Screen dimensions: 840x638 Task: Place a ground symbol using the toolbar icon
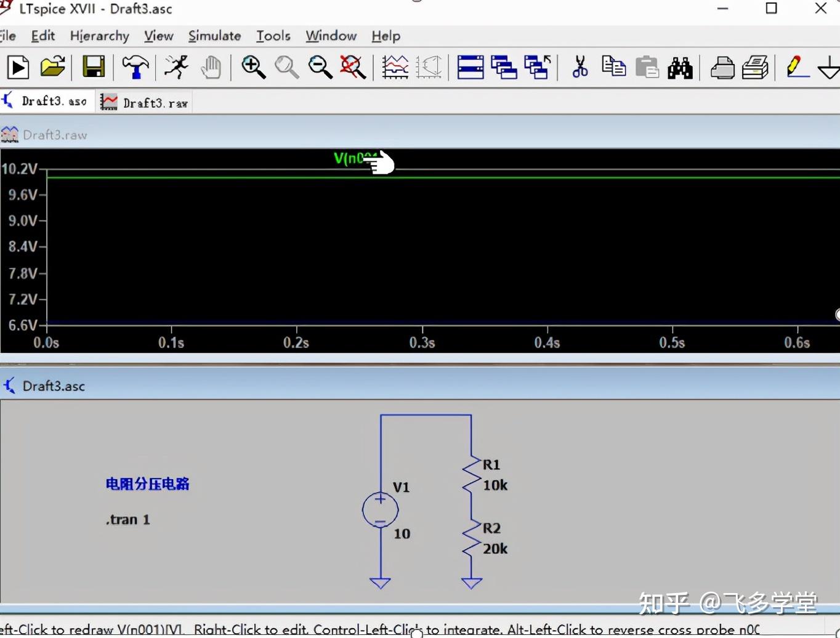(829, 68)
